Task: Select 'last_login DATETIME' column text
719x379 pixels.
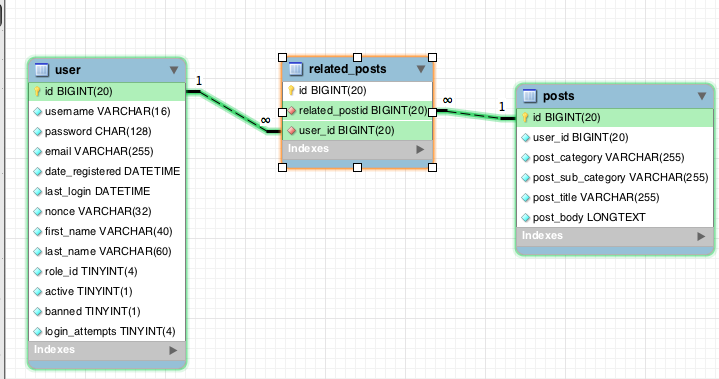Action: (98, 192)
